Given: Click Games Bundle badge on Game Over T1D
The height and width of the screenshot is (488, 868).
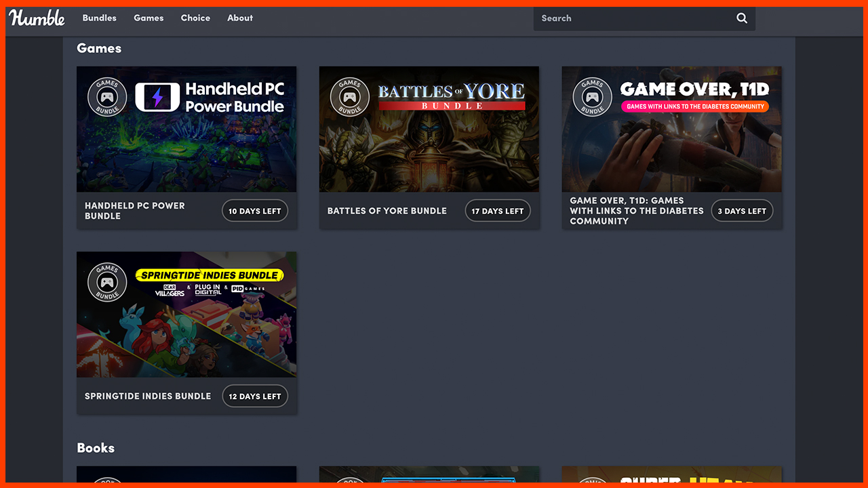Looking at the screenshot, I should pyautogui.click(x=593, y=98).
